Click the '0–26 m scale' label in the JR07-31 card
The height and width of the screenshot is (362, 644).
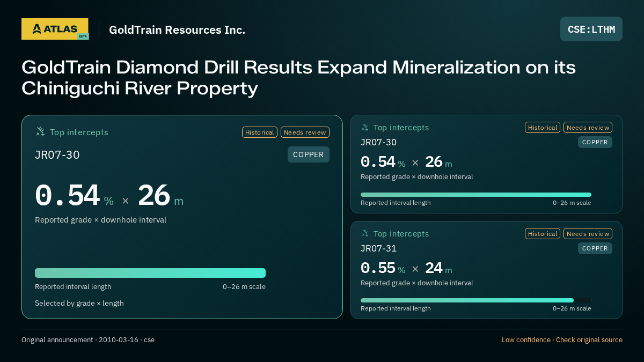572,308
